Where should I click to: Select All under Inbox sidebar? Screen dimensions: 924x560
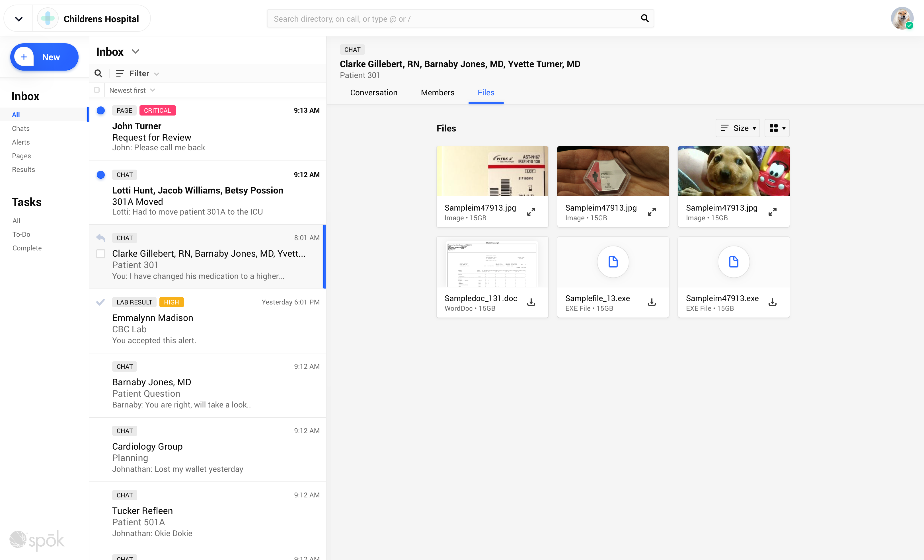16,115
